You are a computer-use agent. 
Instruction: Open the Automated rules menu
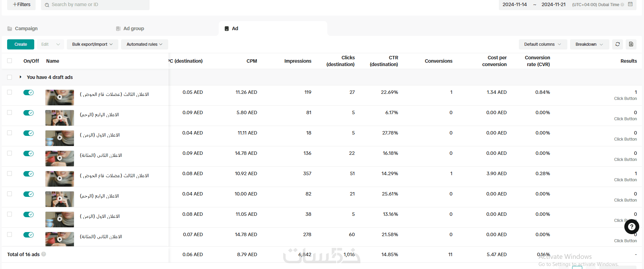click(x=144, y=44)
